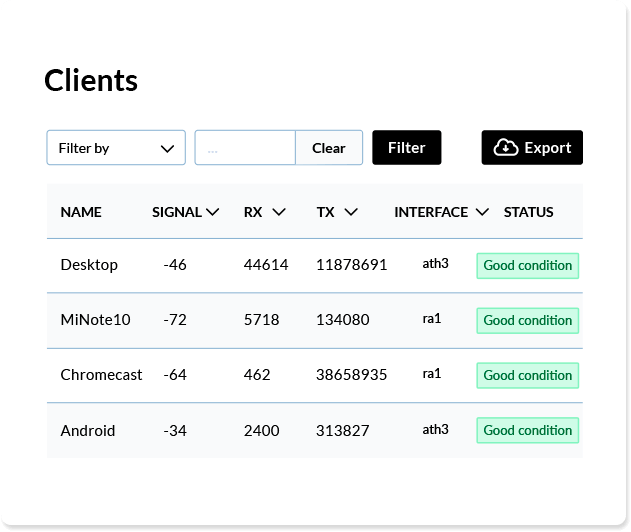This screenshot has height=532, width=631.
Task: Click the STATUS column header
Action: tap(528, 212)
